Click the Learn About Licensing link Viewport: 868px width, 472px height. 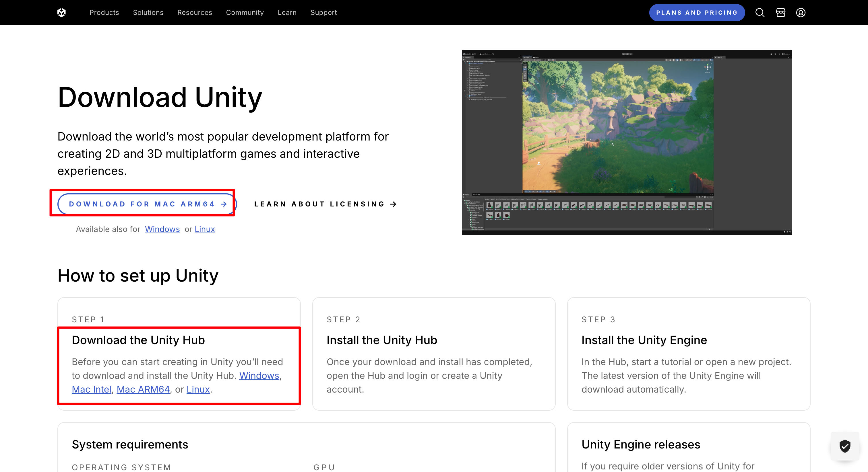pos(325,204)
